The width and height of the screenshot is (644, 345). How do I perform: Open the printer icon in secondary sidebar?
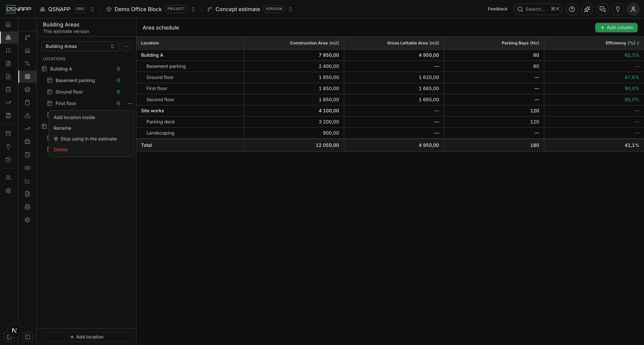point(27,207)
